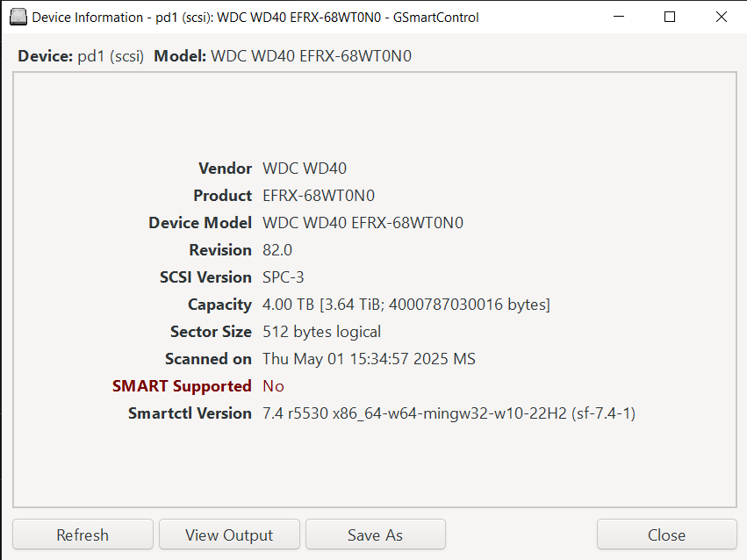This screenshot has width=747, height=560.
Task: Click SCSI Version value SPC-3
Action: click(x=283, y=277)
